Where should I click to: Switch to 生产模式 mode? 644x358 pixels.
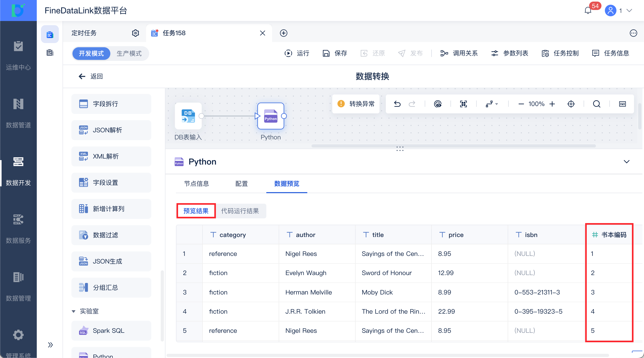click(129, 54)
